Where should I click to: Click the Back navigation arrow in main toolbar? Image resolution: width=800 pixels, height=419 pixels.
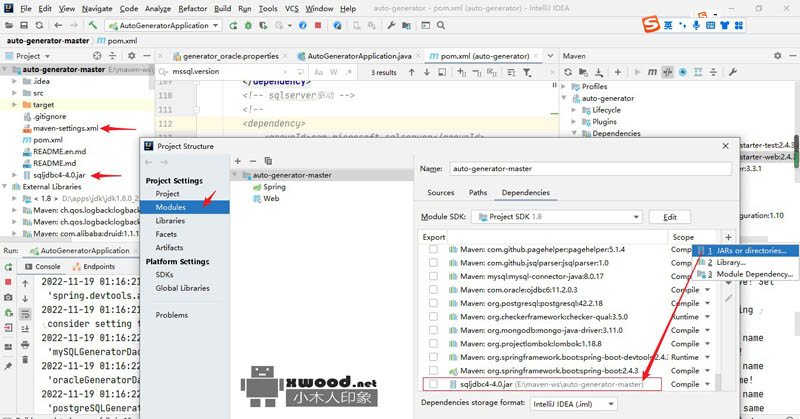(58, 25)
